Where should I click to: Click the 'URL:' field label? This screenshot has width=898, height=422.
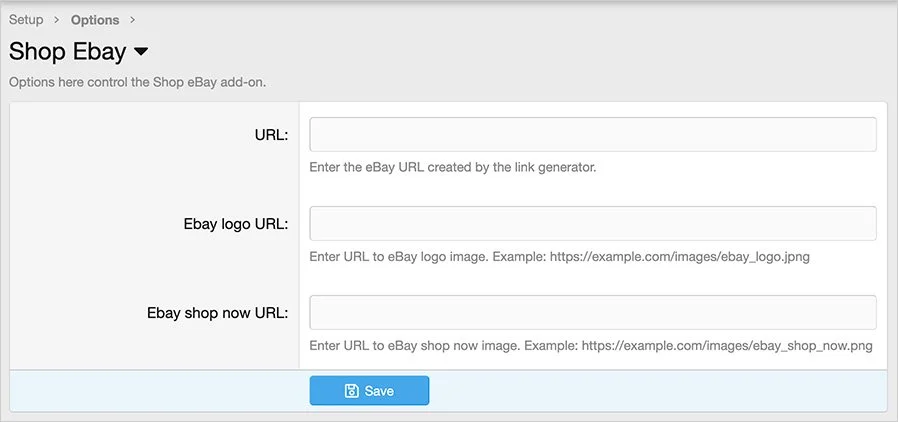tap(271, 135)
